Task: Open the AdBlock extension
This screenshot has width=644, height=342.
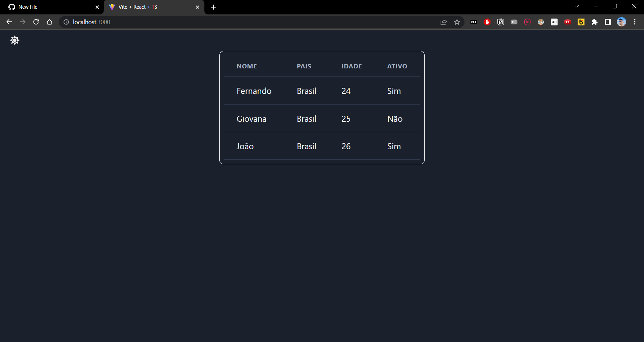Action: click(487, 22)
